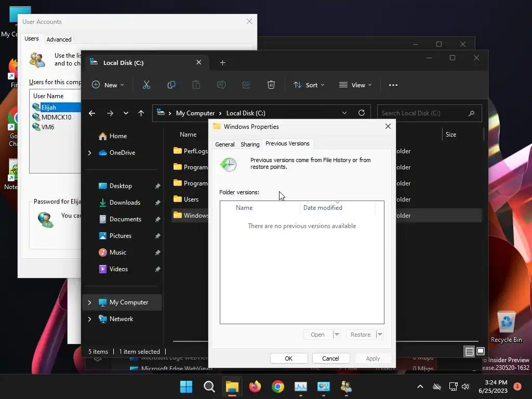Image resolution: width=532 pixels, height=399 pixels.
Task: Switch to General tab in Windows Properties
Action: click(x=224, y=144)
